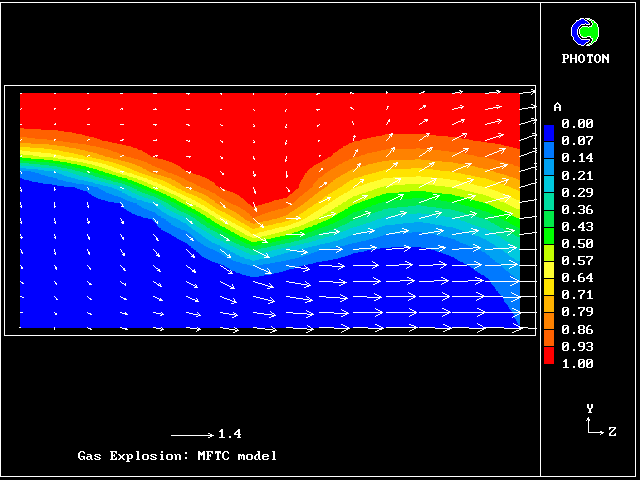The image size is (640, 480).
Task: Click legend value 0.93
Action: tap(578, 346)
